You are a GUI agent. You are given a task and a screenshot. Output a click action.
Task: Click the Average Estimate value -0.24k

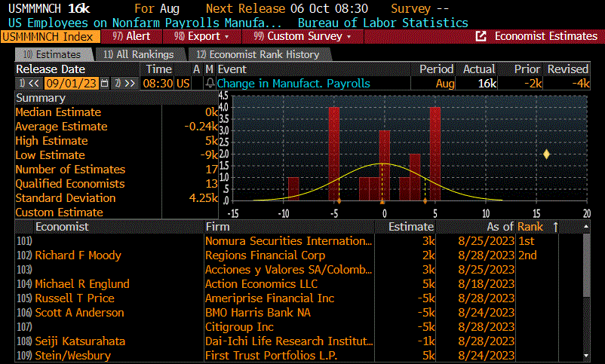click(201, 127)
